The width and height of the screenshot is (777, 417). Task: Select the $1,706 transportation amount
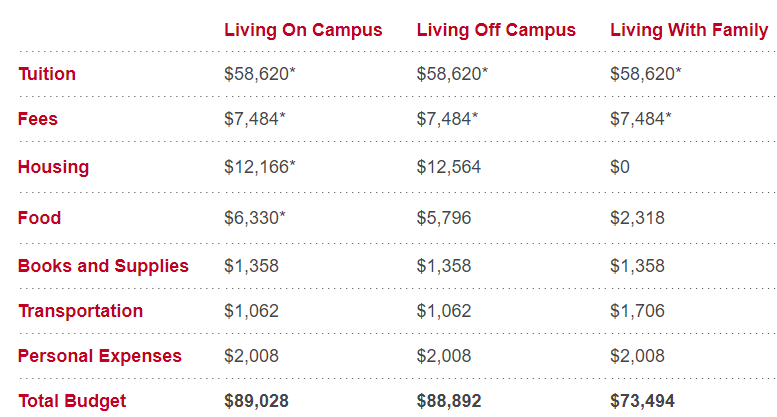(637, 311)
